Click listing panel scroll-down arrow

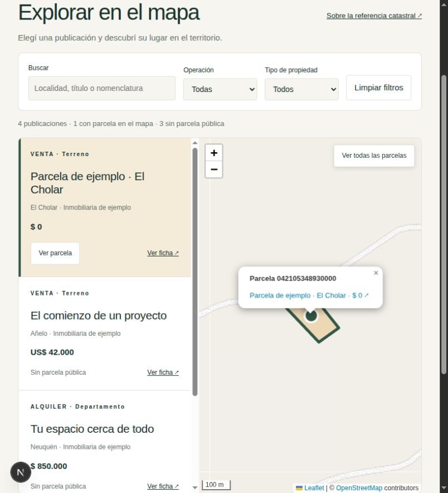[x=195, y=487]
